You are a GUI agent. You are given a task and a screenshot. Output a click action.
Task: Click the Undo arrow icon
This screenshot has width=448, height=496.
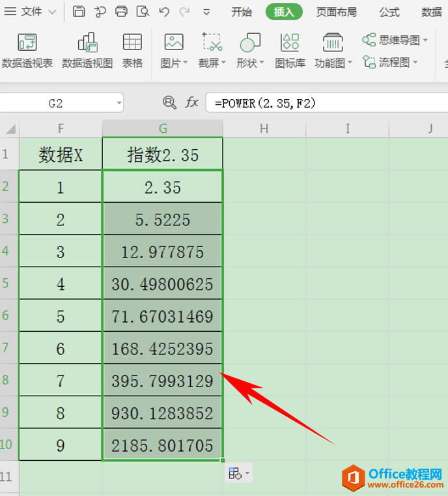pyautogui.click(x=164, y=12)
